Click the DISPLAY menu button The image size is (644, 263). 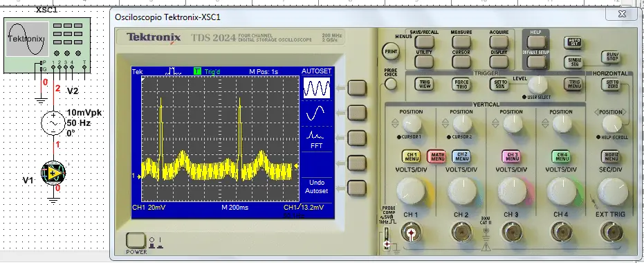pyautogui.click(x=499, y=62)
